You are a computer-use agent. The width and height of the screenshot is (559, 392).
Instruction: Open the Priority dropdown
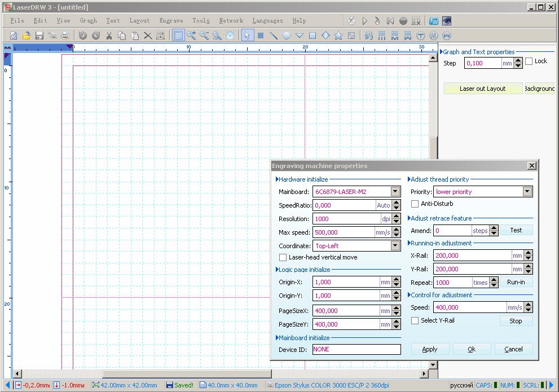coord(527,192)
